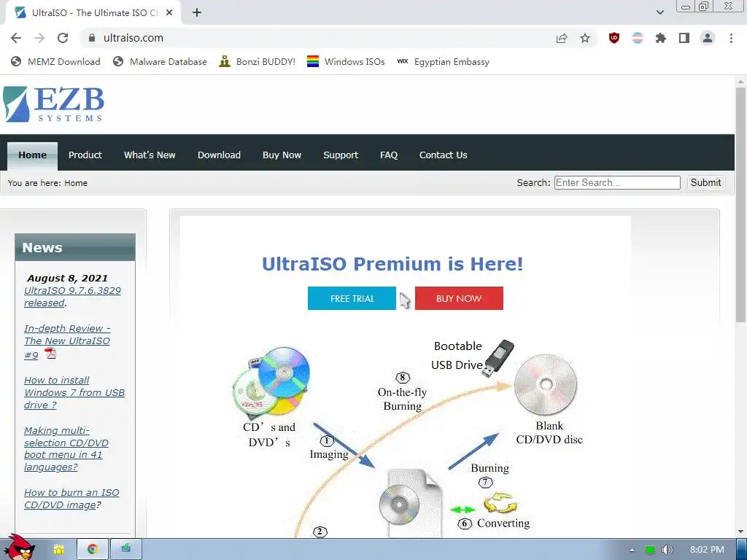Bookmark this page with the star icon

click(x=585, y=38)
